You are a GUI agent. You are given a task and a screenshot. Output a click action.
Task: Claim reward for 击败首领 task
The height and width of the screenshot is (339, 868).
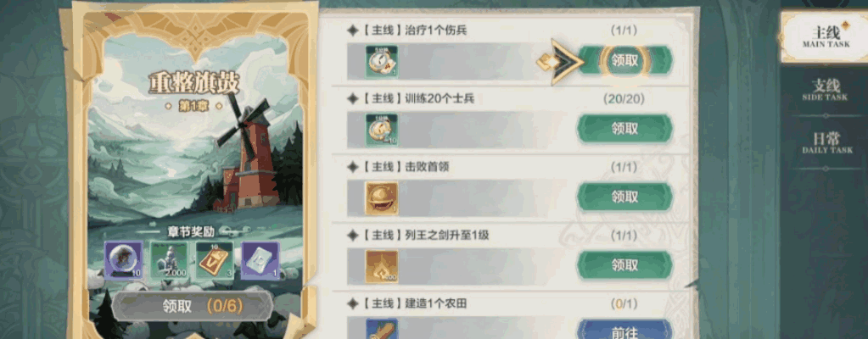625,197
